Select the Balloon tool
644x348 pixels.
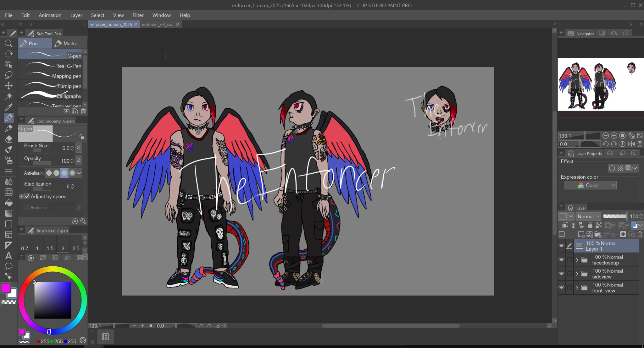point(8,266)
